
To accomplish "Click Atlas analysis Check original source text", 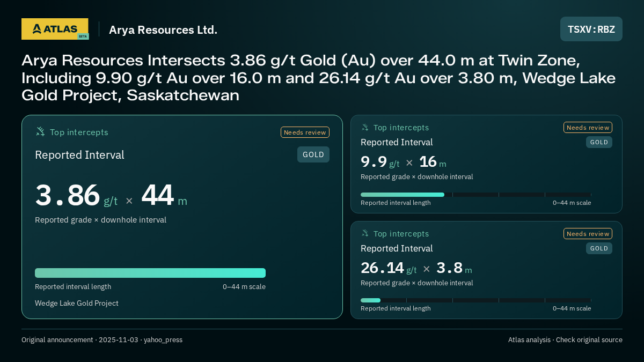I will tap(565, 339).
